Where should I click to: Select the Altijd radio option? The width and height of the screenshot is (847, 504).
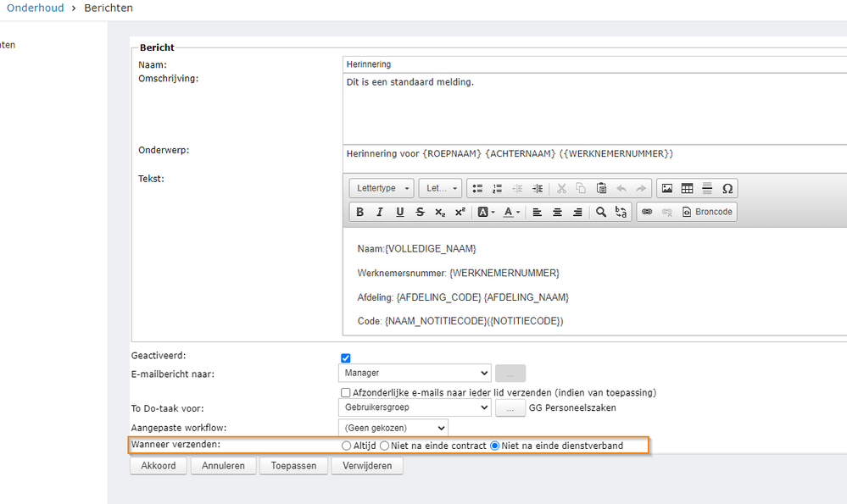point(346,446)
